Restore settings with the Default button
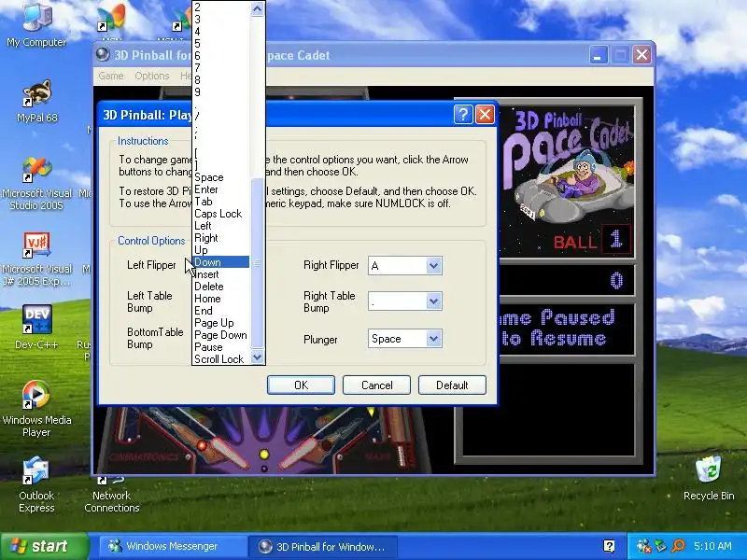 [x=452, y=385]
